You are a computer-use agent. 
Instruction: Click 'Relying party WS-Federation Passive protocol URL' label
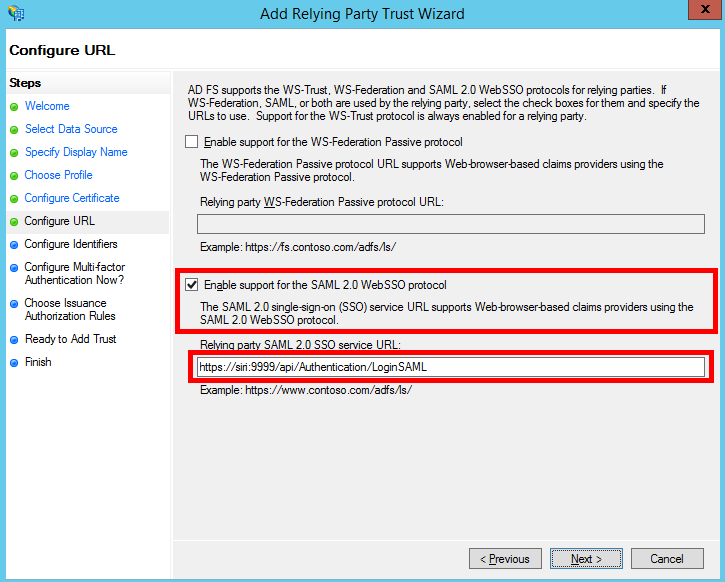[322, 202]
